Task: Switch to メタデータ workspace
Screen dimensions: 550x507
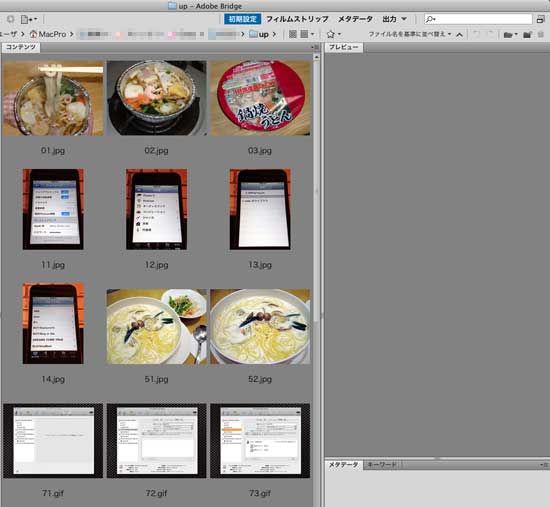Action: (x=355, y=19)
